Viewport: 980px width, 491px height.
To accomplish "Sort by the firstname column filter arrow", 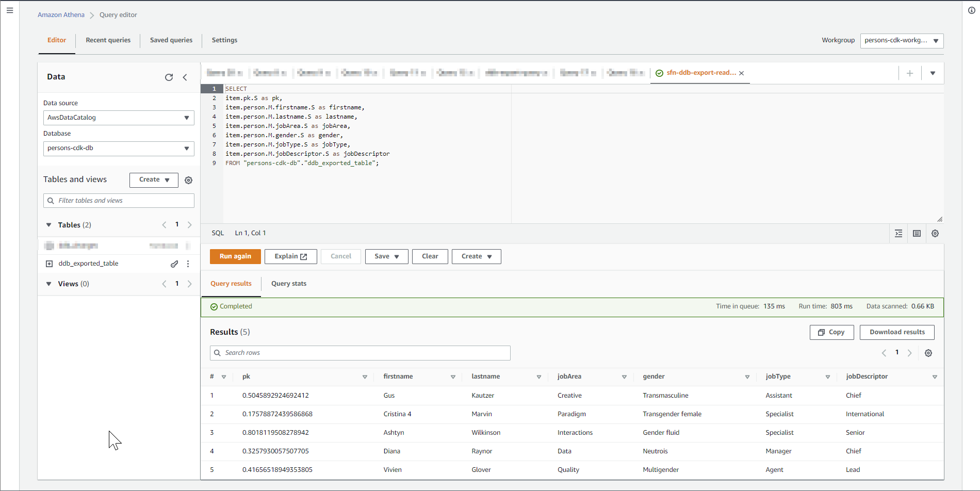I will click(x=453, y=377).
